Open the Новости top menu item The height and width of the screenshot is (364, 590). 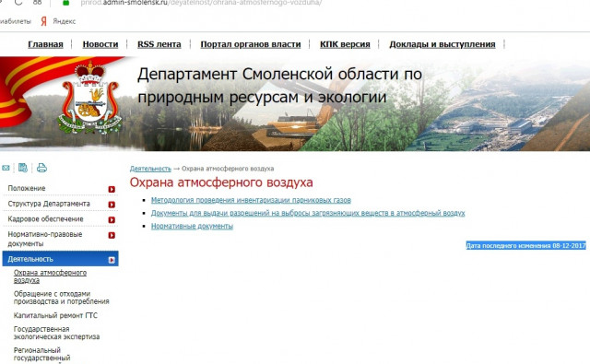[x=100, y=44]
